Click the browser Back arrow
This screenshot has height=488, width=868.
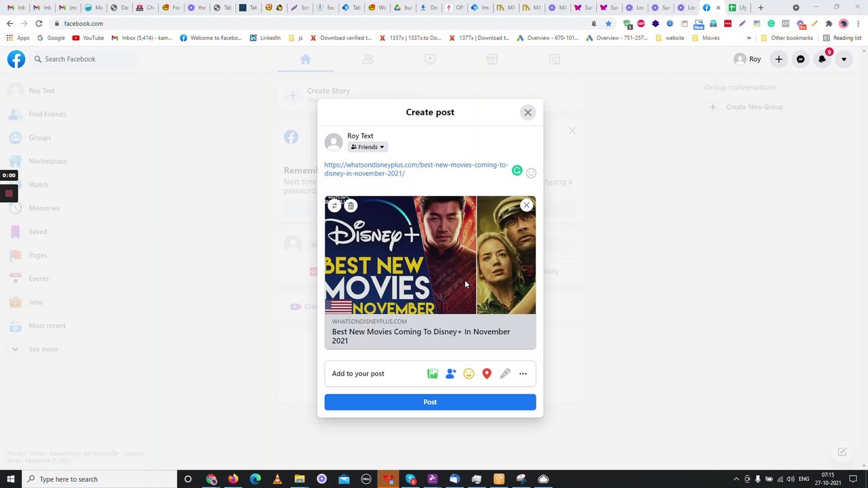tap(9, 23)
